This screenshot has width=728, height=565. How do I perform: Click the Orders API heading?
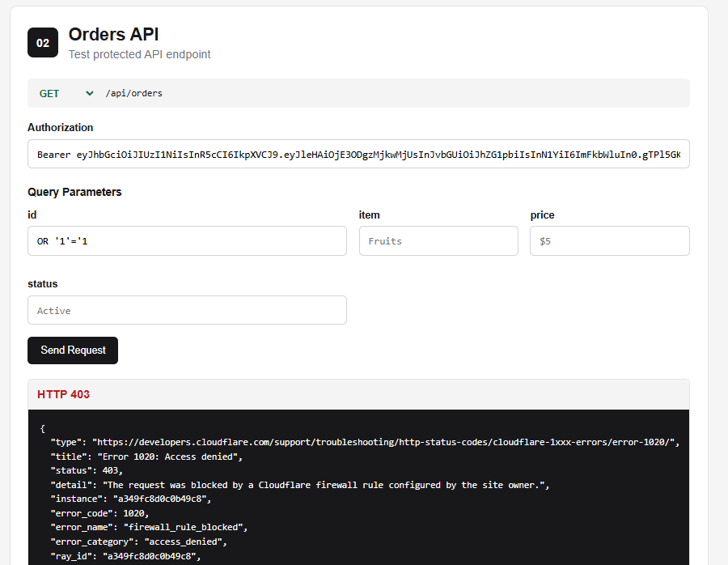pos(114,34)
